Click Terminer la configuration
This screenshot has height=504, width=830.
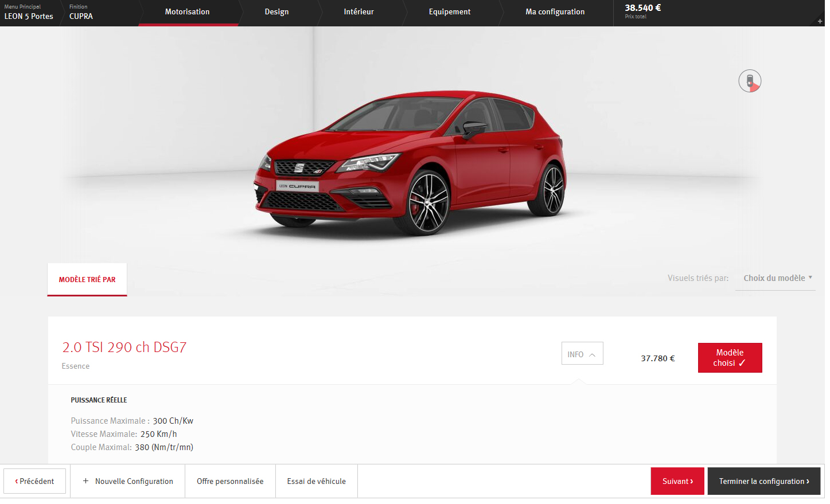[x=764, y=481]
